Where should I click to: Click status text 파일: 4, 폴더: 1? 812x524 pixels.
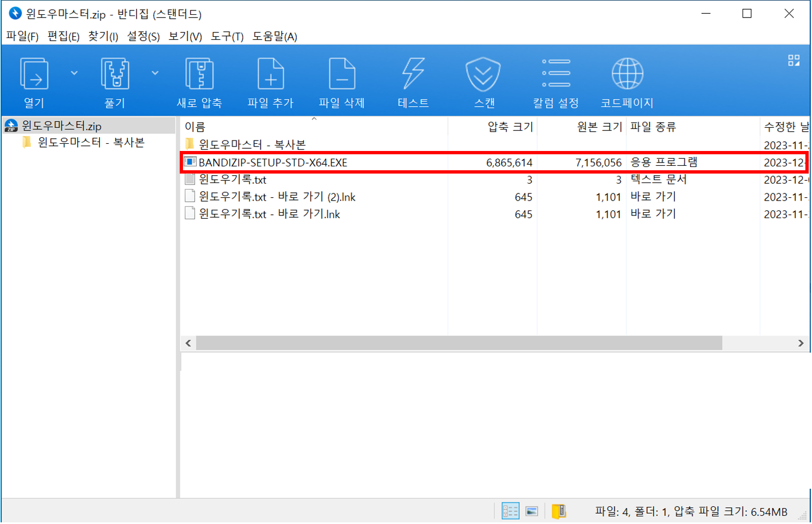631,512
